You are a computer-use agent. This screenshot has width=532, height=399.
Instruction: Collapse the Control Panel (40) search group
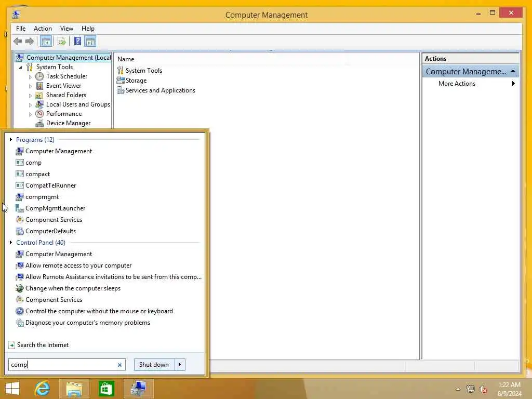pyautogui.click(x=11, y=242)
